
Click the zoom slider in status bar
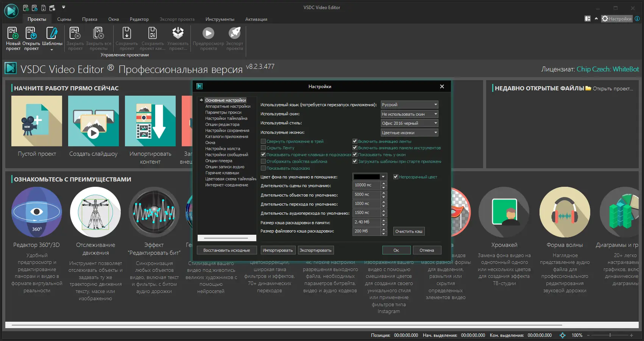coord(610,335)
